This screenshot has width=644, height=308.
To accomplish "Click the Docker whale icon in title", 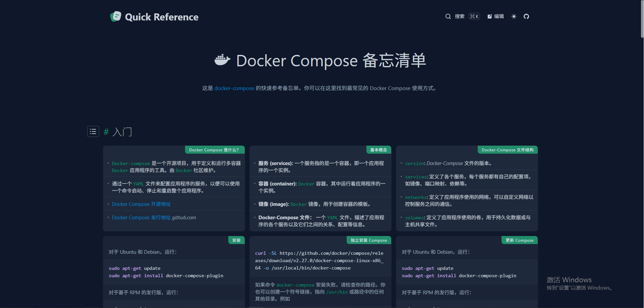I will click(x=222, y=60).
